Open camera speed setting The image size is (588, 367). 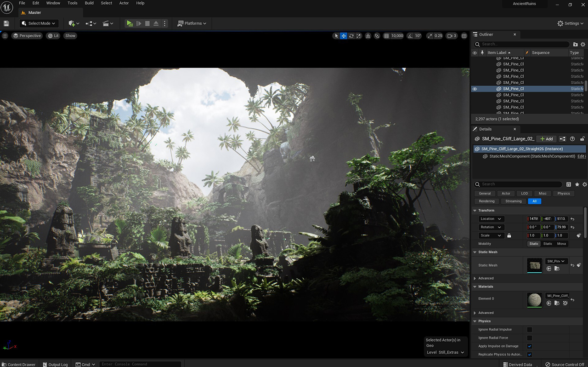[x=452, y=36]
